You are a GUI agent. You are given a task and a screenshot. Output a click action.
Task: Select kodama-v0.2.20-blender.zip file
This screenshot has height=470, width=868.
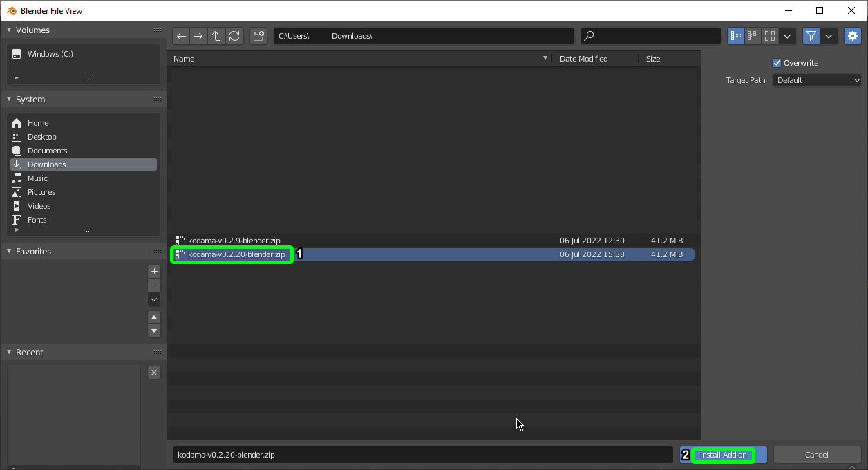[433, 254]
